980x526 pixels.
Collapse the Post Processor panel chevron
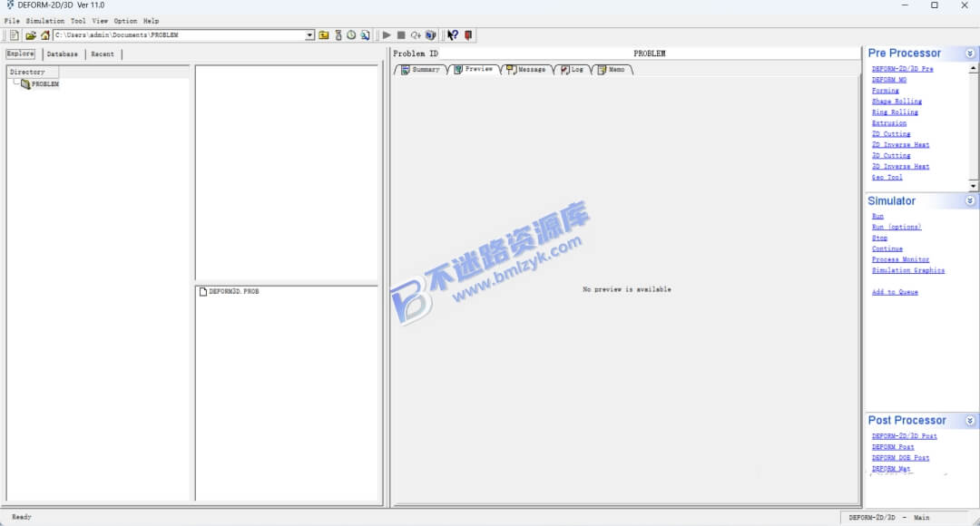[969, 421]
